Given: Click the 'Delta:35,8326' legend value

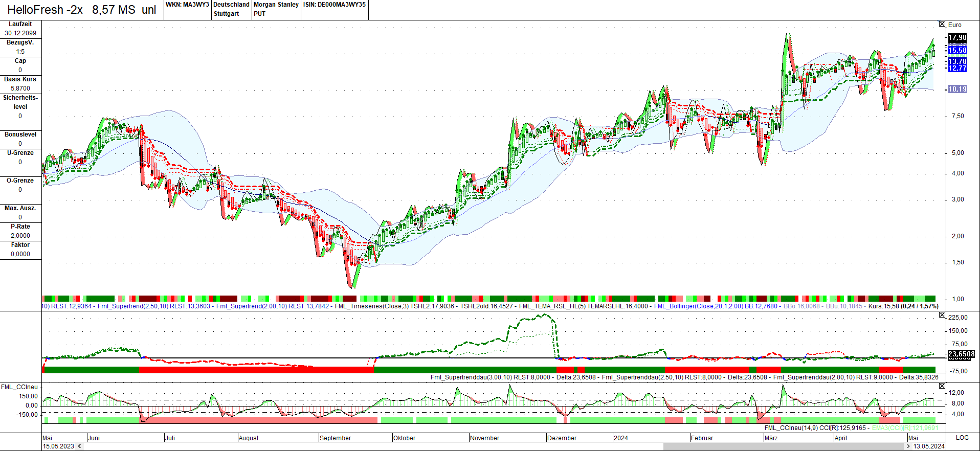Looking at the screenshot, I should (x=919, y=377).
